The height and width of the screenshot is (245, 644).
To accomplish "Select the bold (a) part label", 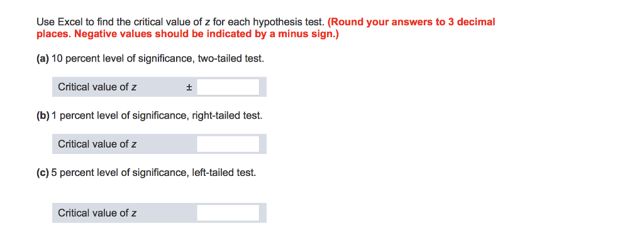I will coord(43,59).
